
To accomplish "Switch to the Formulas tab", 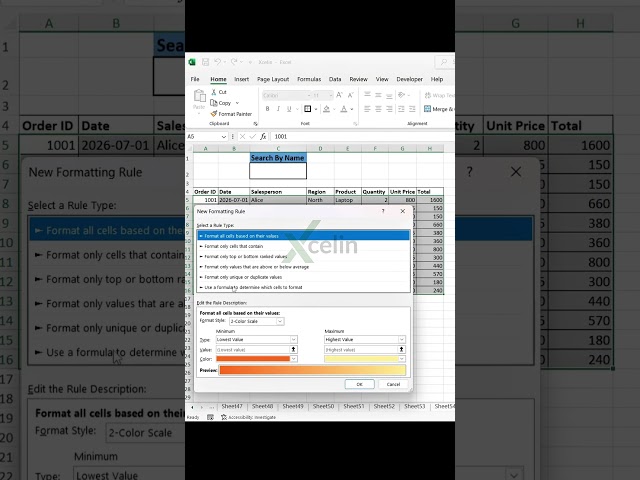I will (x=309, y=79).
